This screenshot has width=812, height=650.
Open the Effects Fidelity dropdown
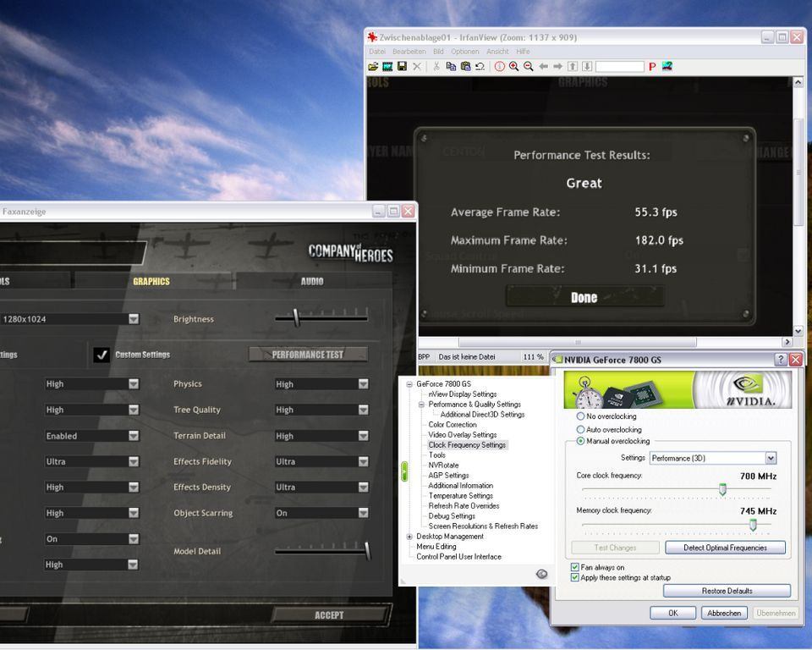pos(364,461)
